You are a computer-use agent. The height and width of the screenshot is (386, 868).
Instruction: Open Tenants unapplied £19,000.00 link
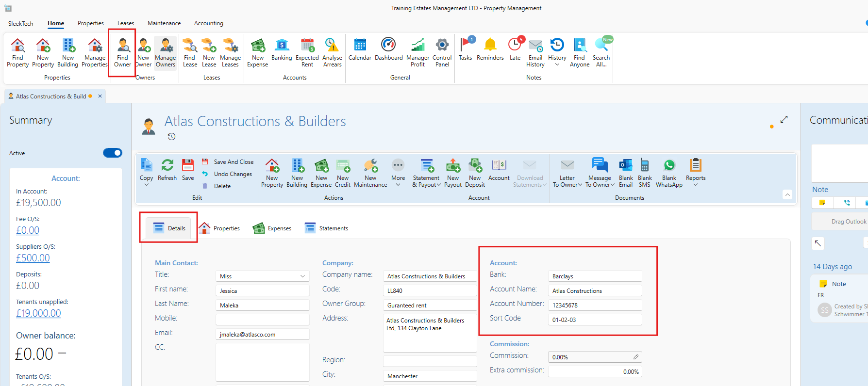(38, 314)
